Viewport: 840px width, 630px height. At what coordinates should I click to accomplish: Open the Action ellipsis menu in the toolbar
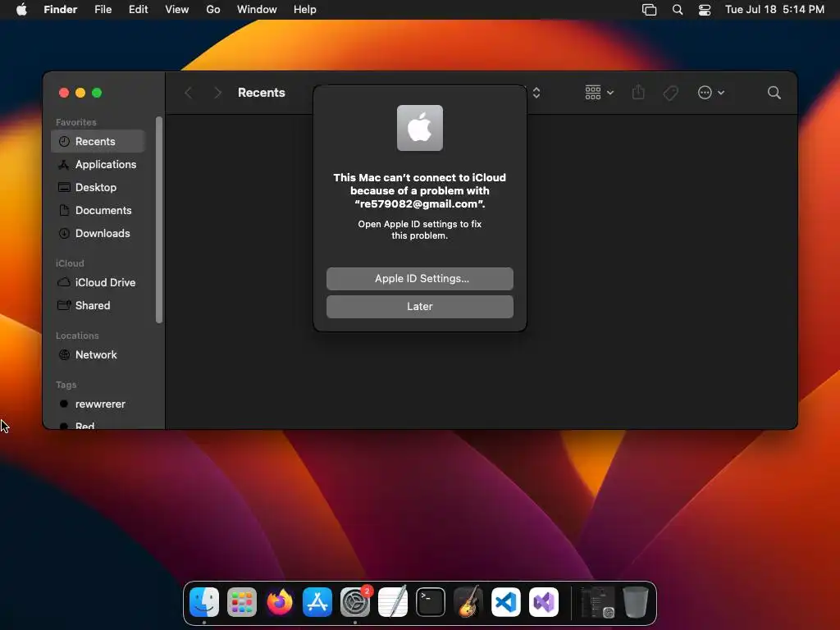click(711, 93)
